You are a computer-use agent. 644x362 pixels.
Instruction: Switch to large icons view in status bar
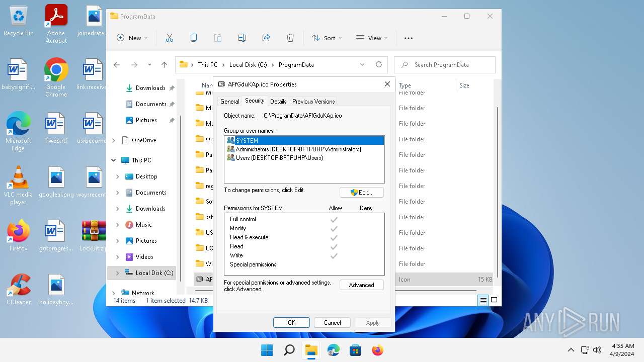[494, 300]
